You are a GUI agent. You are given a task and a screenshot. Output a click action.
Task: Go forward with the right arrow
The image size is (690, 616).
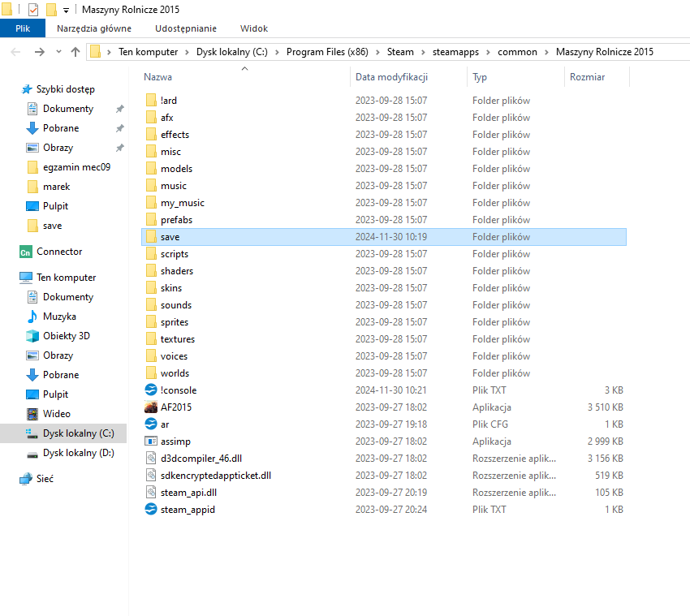pos(40,52)
